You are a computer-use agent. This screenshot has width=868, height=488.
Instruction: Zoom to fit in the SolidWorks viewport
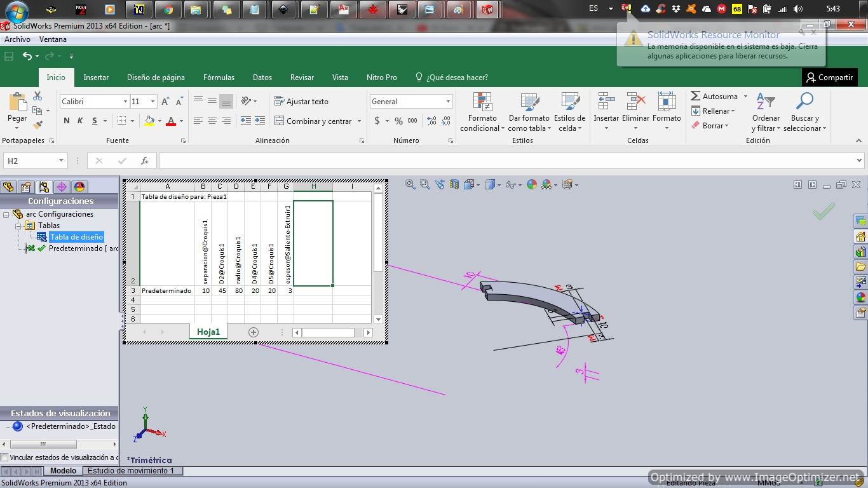point(410,184)
